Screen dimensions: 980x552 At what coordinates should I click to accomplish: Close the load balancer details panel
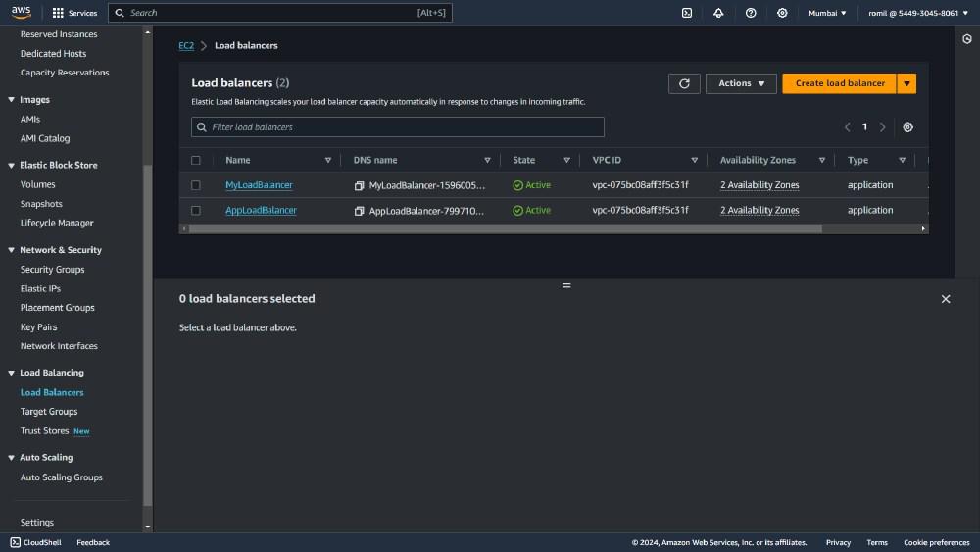(x=945, y=299)
